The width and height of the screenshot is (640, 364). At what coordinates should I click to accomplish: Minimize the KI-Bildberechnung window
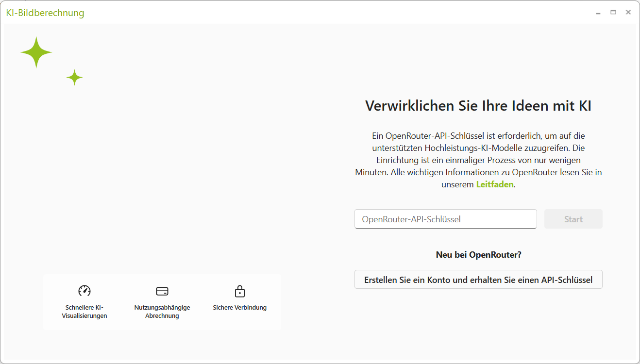598,13
